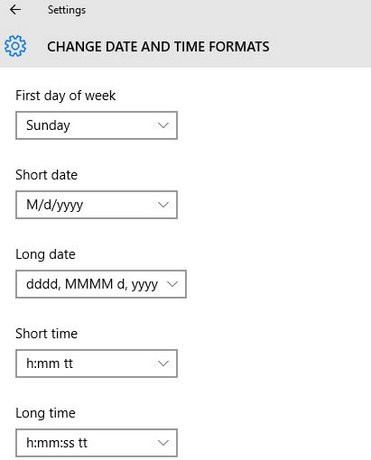Click the First day of week label
Viewport: 371px width, 460px height.
(65, 96)
